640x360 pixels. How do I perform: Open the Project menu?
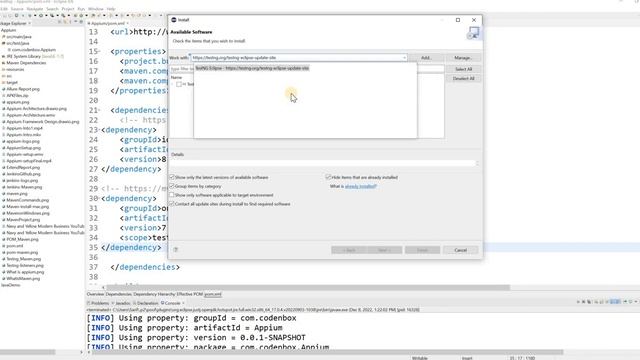coord(68,9)
